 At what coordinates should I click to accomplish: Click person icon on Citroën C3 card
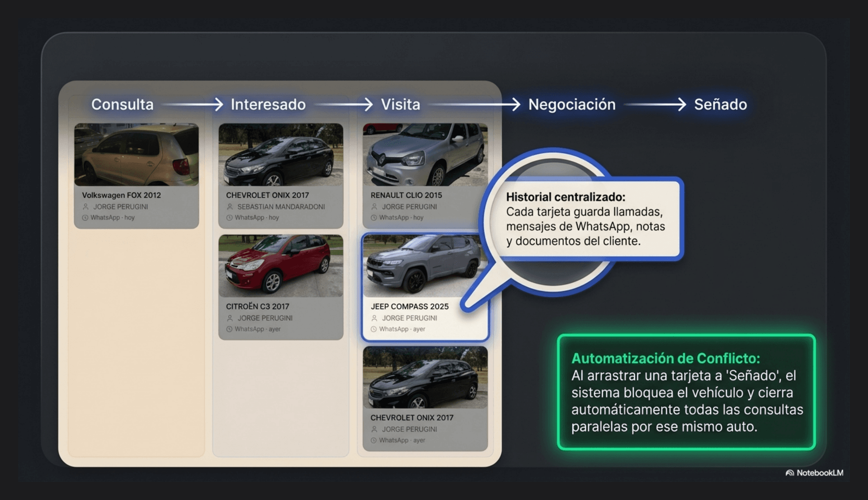(230, 318)
